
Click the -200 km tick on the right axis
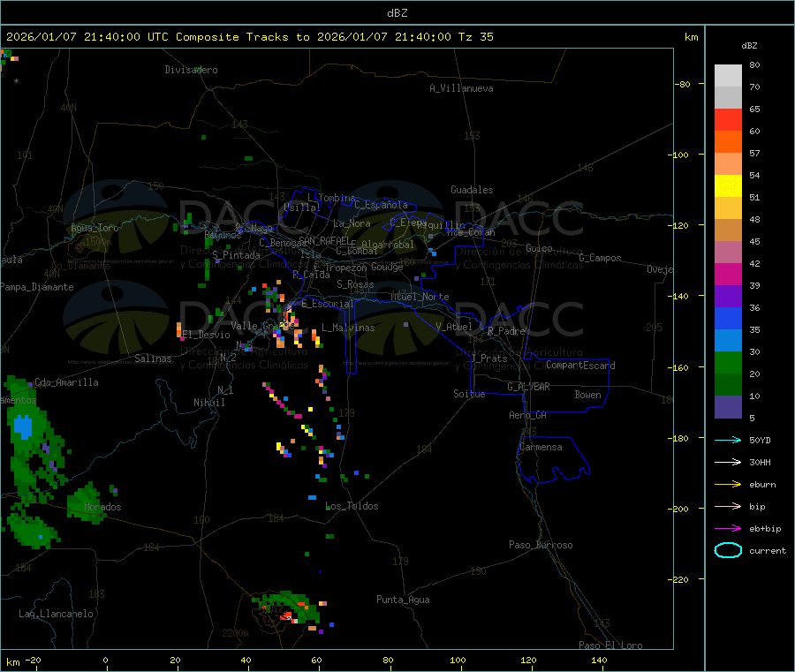tap(681, 509)
